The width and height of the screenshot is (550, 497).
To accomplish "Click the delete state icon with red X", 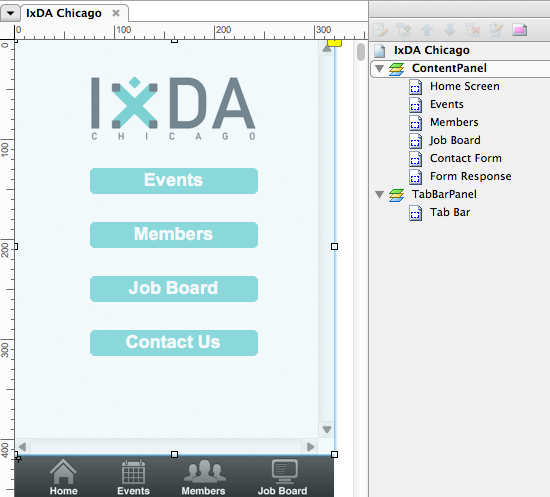I will 472,30.
